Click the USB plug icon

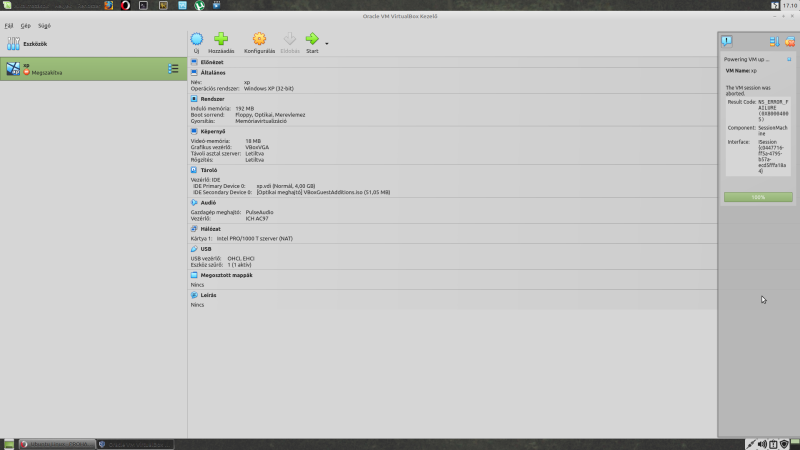(x=194, y=249)
